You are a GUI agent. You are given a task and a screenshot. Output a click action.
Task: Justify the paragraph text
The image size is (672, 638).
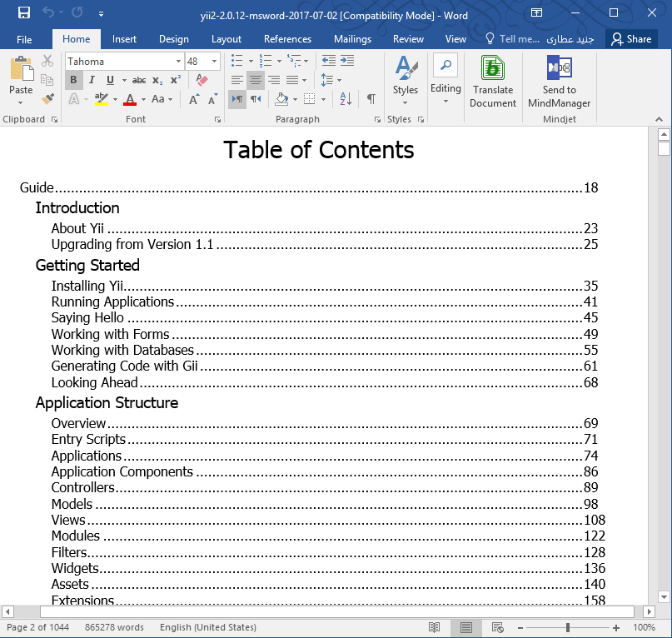(292, 80)
